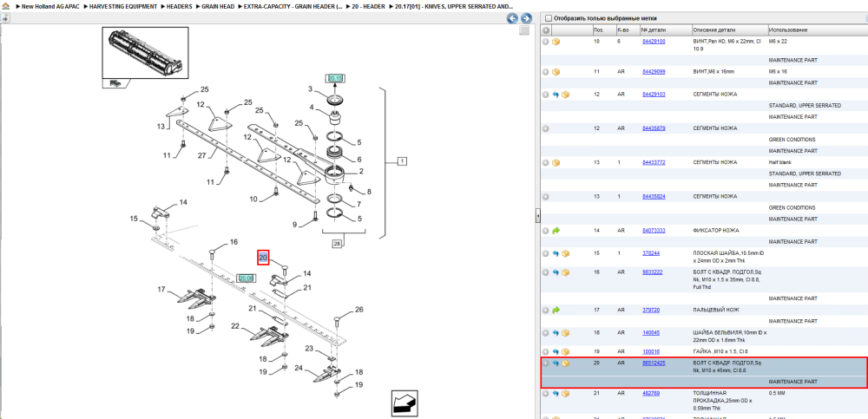Image resolution: width=868 pixels, height=419 pixels.
Task: Click the box icon for part 86512425
Action: pos(565,363)
